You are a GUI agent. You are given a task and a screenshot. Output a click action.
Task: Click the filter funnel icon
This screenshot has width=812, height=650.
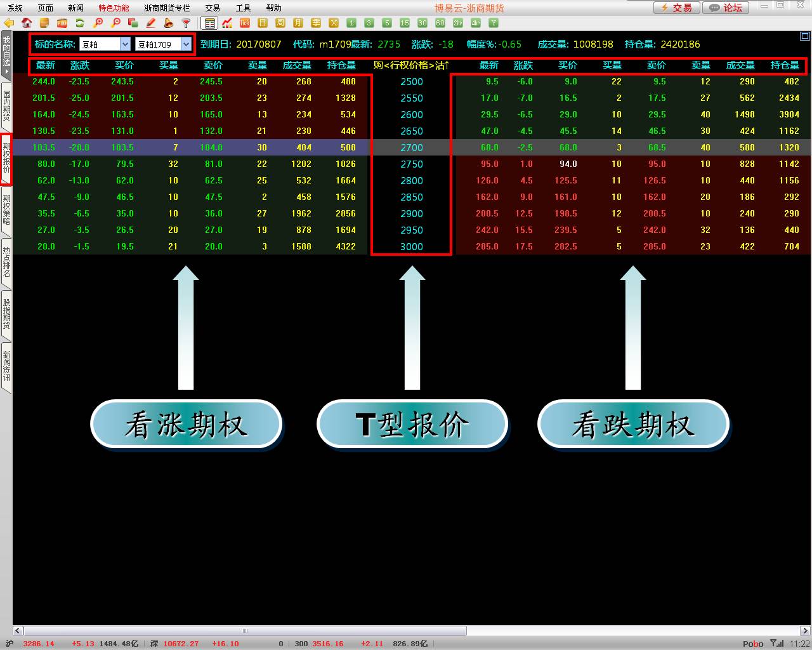pos(187,23)
